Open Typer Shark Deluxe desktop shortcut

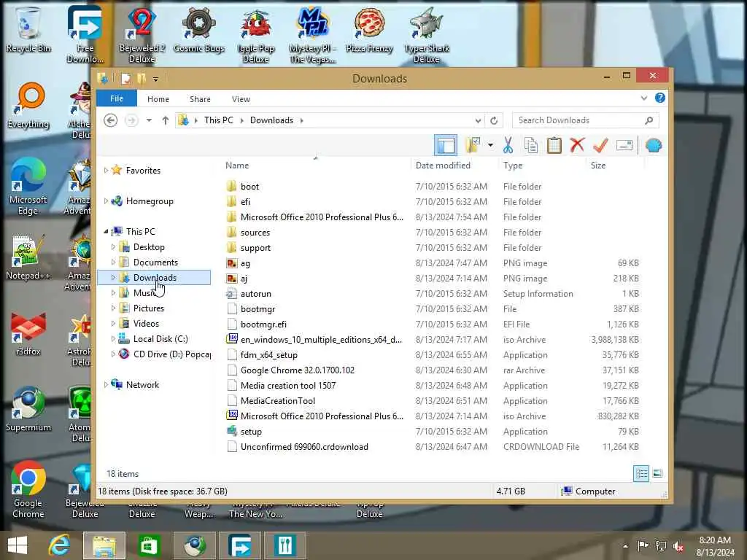[x=426, y=35]
